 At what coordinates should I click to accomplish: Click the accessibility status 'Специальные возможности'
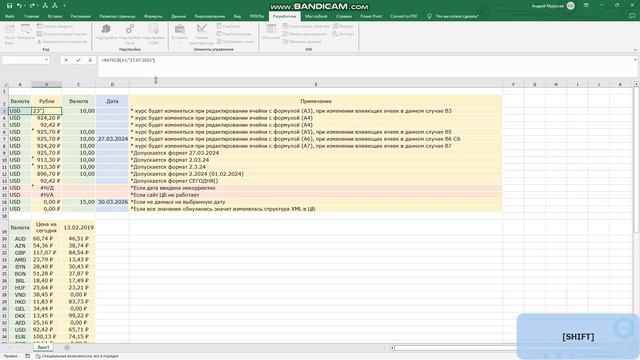(x=77, y=356)
